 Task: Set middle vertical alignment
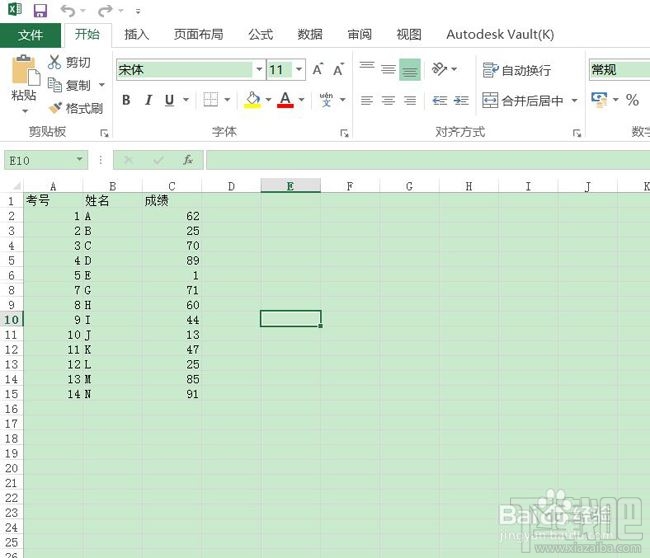point(388,70)
